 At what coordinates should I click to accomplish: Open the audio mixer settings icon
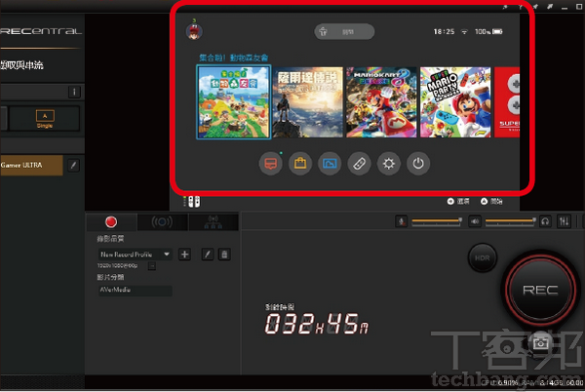(x=566, y=222)
